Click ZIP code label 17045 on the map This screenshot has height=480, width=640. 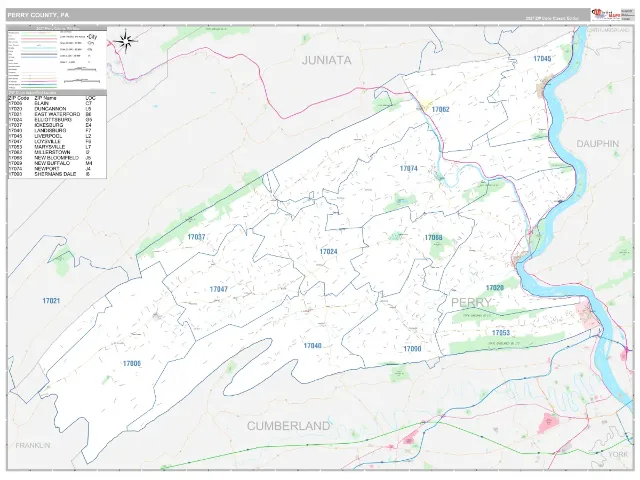pyautogui.click(x=542, y=59)
